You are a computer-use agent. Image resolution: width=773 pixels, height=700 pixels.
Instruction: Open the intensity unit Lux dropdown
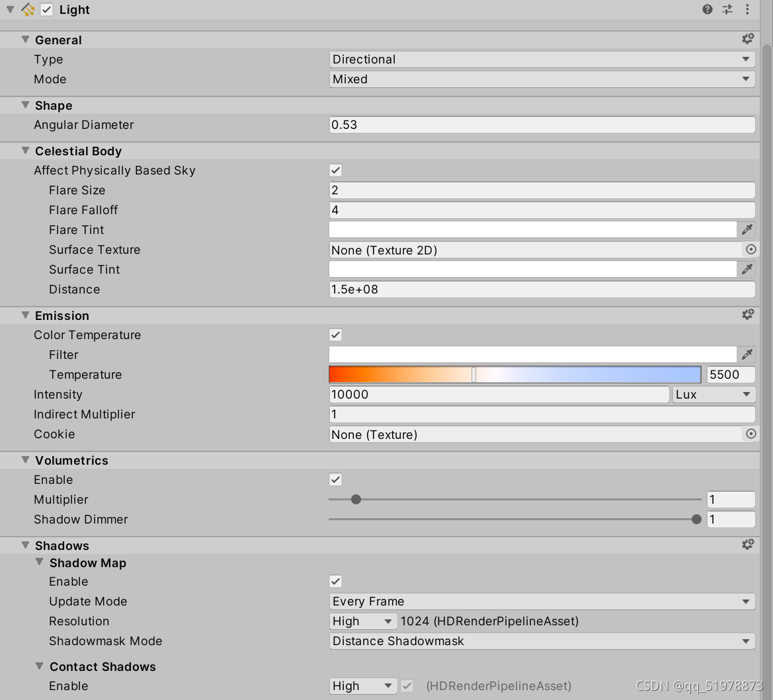click(x=713, y=395)
